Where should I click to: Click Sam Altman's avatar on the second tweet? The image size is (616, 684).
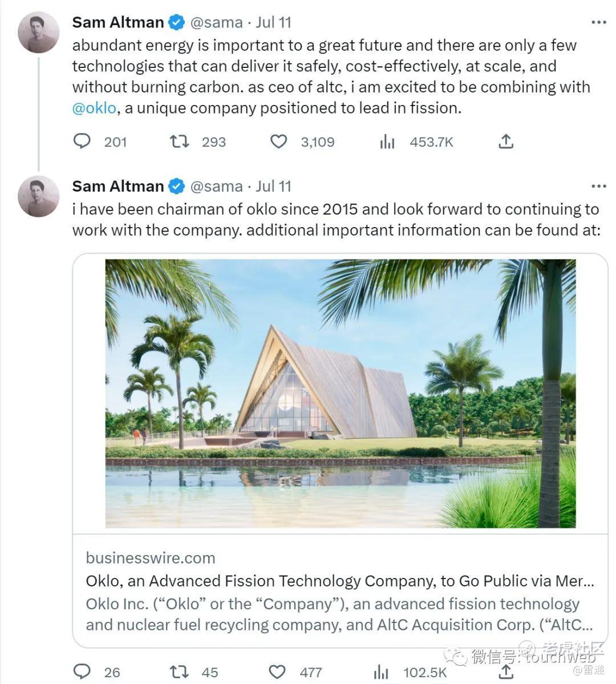[38, 196]
